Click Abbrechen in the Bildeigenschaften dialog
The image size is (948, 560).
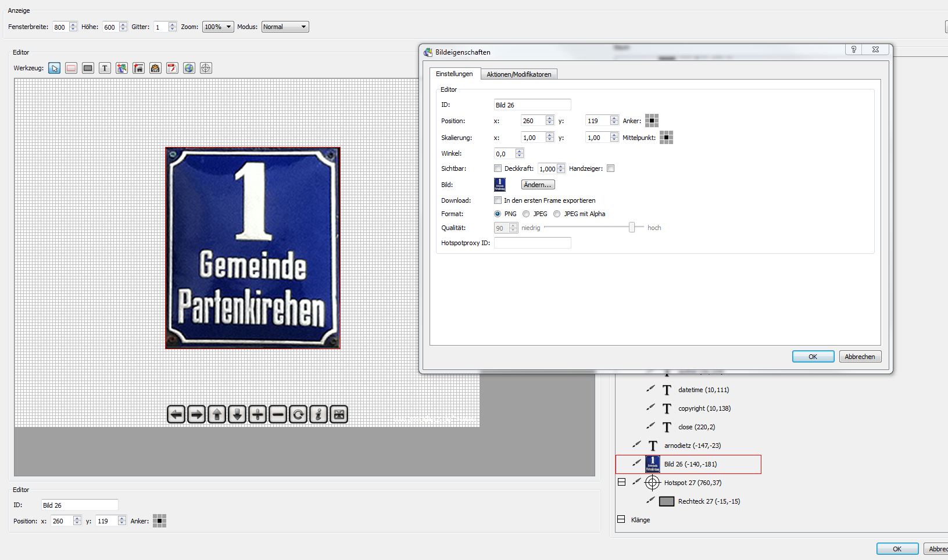(x=860, y=357)
